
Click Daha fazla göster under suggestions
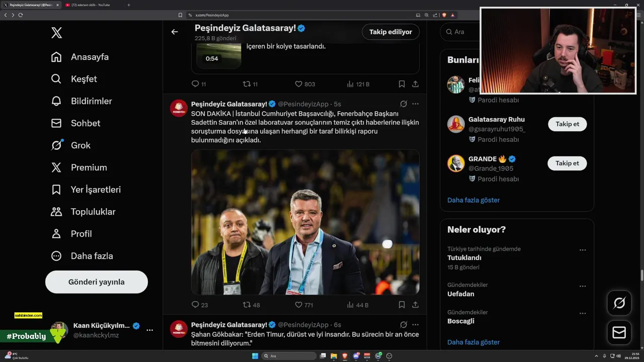click(473, 200)
